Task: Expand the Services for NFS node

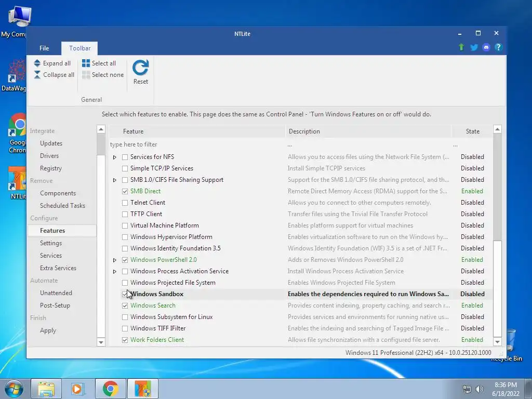Action: click(x=115, y=157)
